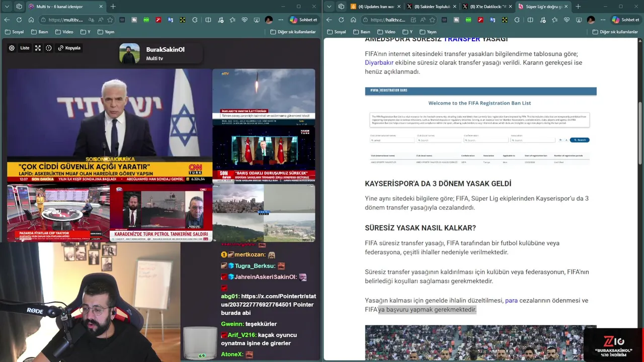
Task: Click the para link in article text
Action: [511, 301]
